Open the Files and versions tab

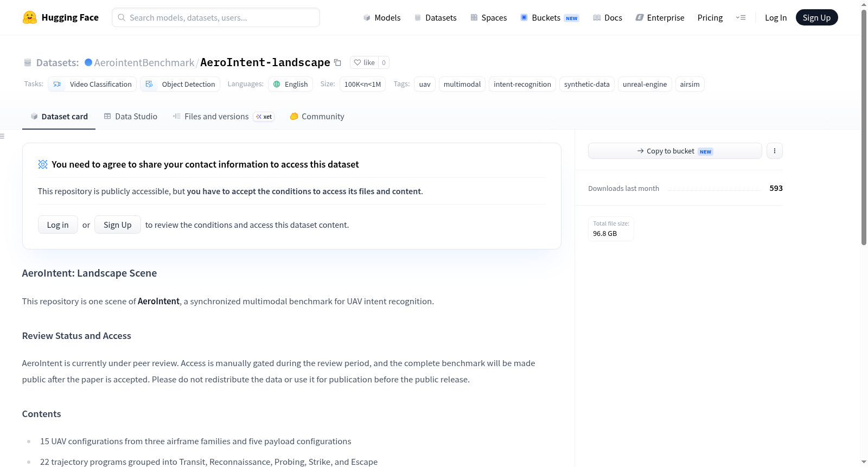point(224,117)
